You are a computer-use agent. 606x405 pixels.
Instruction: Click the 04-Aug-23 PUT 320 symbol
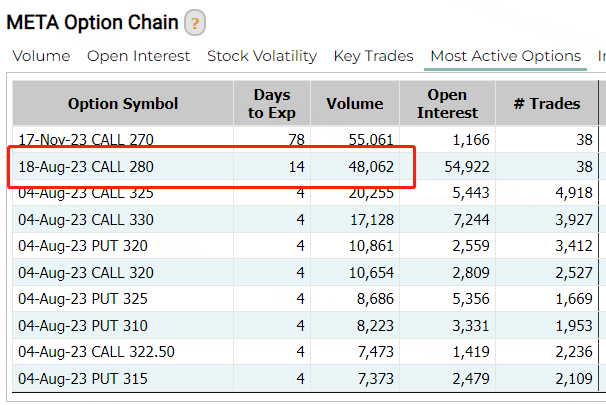[83, 245]
